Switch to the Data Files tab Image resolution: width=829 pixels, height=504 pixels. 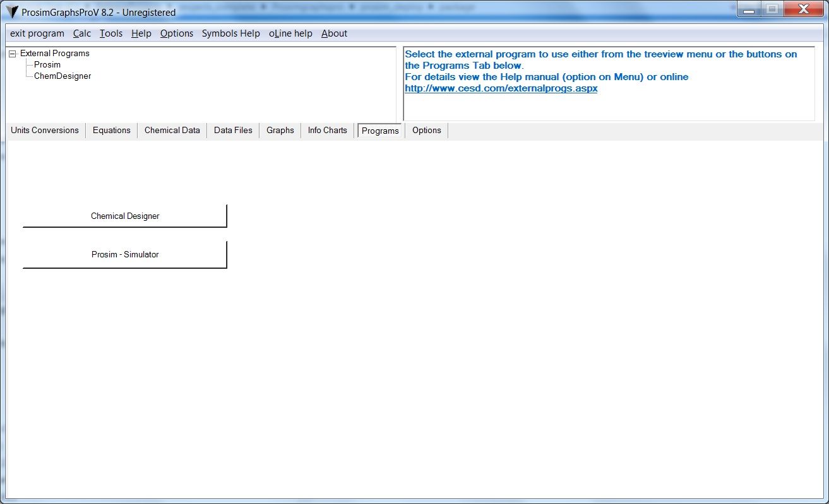click(x=233, y=130)
